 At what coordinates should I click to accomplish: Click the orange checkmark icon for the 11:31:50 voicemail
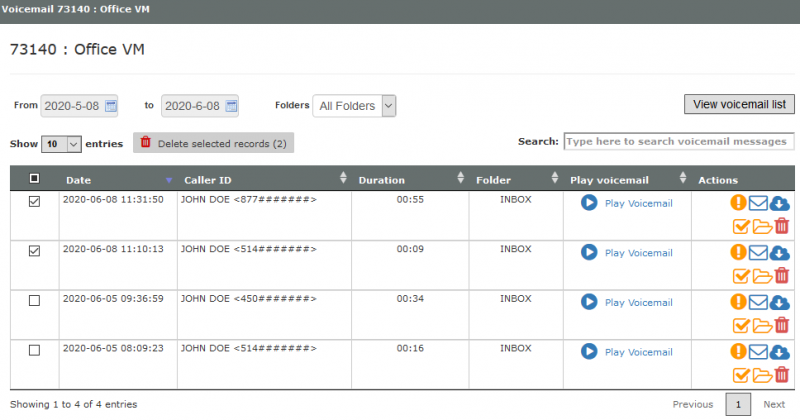click(741, 226)
